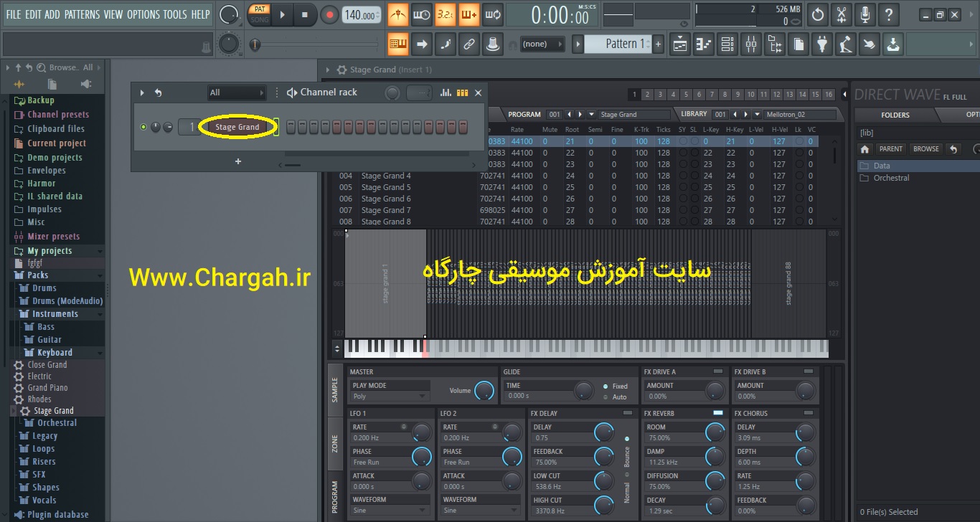Mute Stage Grand channel with green LED

[x=143, y=127]
